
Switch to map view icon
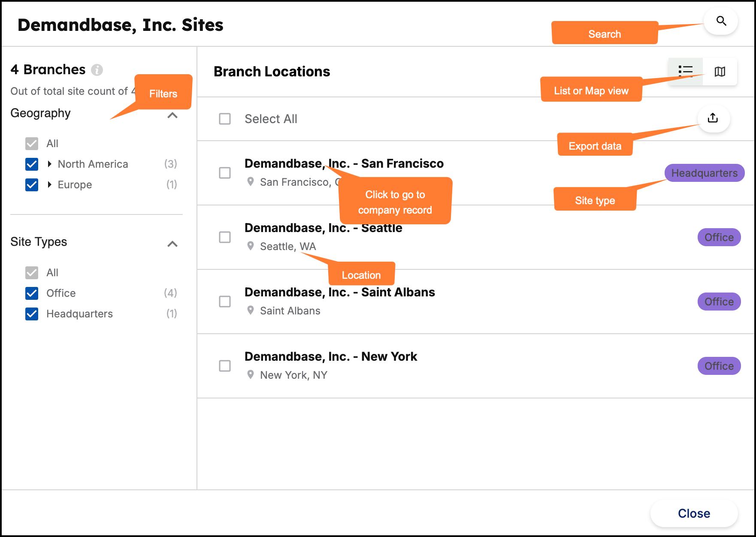[720, 71]
